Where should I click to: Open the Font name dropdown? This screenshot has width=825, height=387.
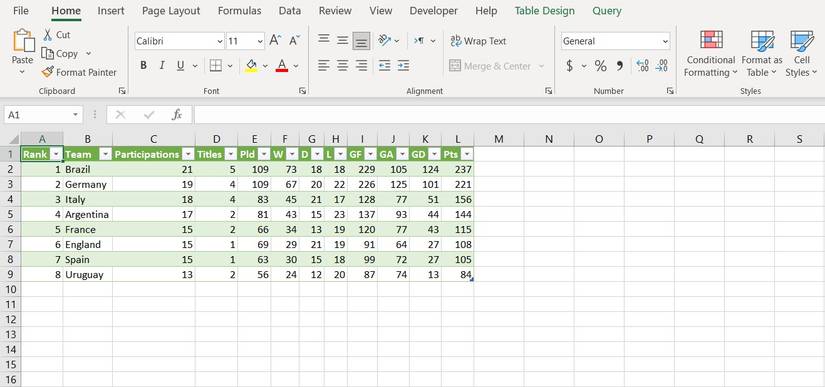[219, 41]
